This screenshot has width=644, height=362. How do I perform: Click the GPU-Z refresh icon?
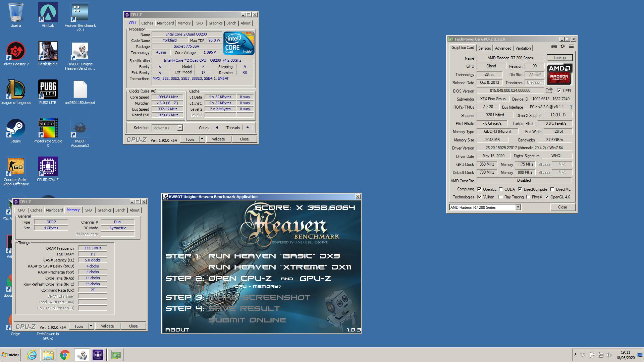click(x=562, y=47)
